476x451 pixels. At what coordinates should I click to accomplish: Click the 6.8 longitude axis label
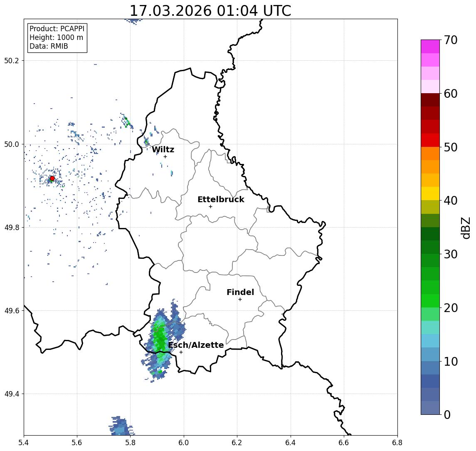click(397, 443)
